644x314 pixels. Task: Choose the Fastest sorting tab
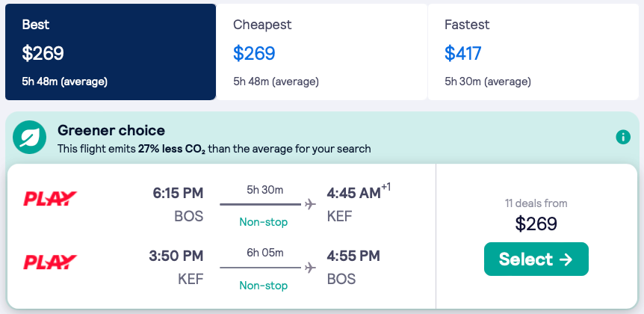(x=533, y=52)
